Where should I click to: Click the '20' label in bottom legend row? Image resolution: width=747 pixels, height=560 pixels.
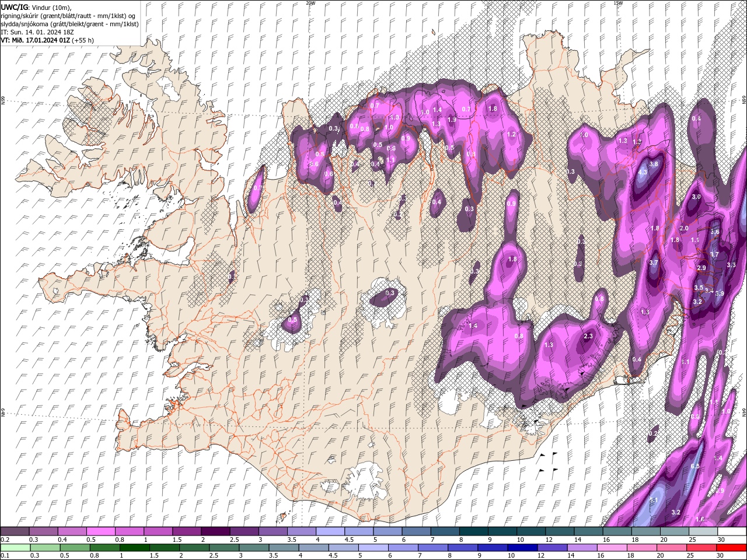[x=663, y=555]
